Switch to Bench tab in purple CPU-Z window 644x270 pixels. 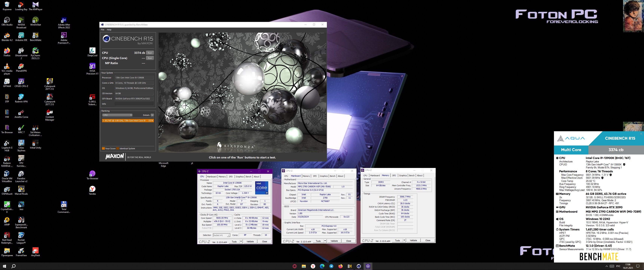point(248,177)
